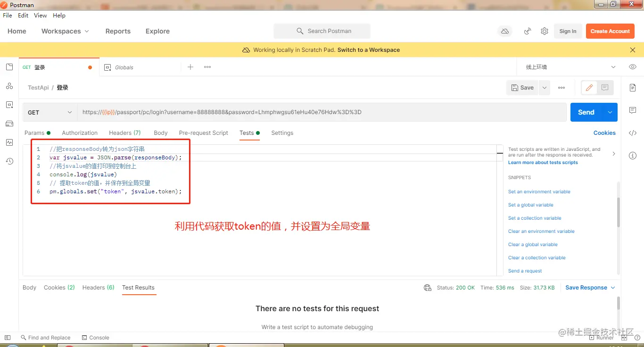Expand the Save options dropdown arrow
Screen dimensions: 644x347
[545, 88]
